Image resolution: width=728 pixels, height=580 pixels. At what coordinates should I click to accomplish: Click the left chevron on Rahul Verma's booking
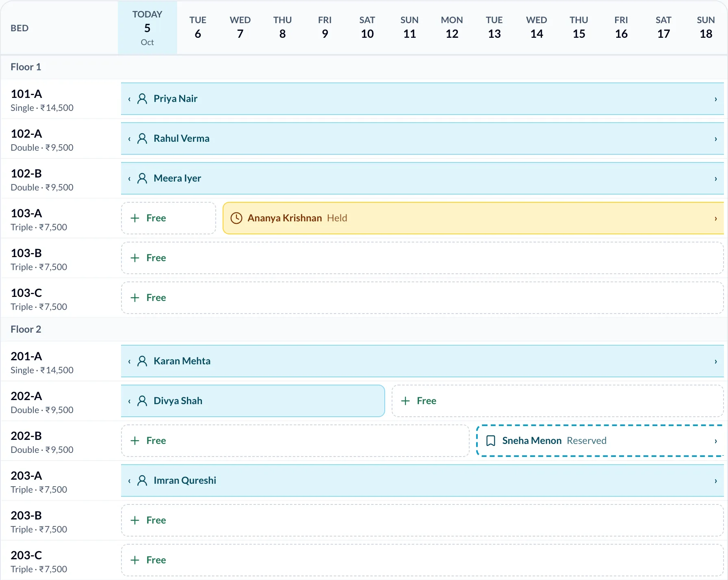coord(129,139)
